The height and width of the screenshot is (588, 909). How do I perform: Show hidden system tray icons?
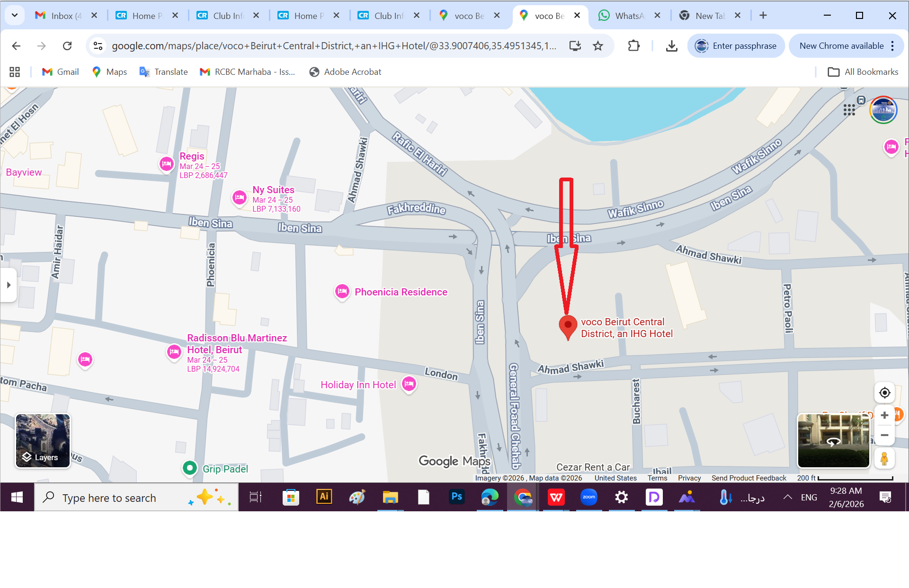(x=787, y=497)
